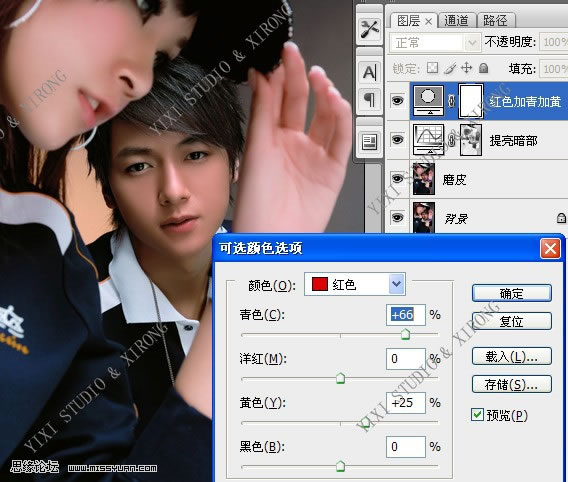
Task: Open the 颜色 color dropdown
Action: click(355, 284)
